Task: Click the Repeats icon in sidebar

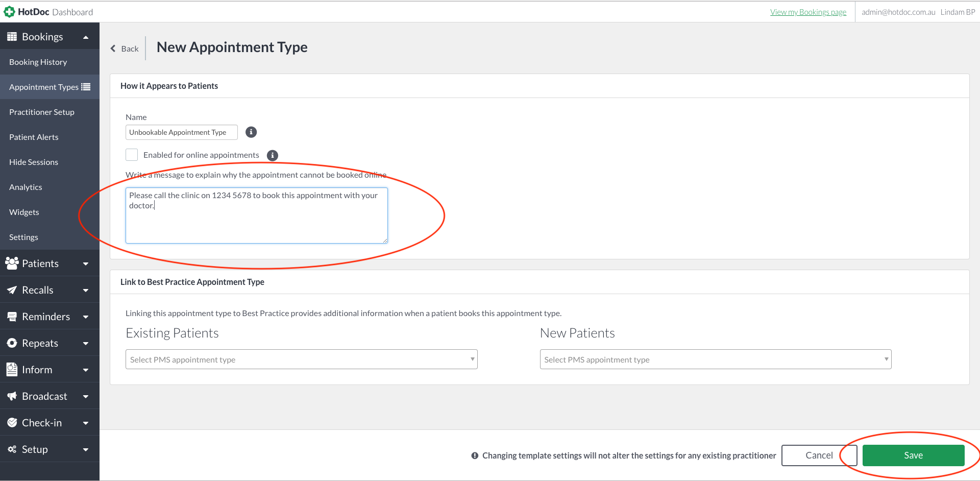Action: pos(12,343)
